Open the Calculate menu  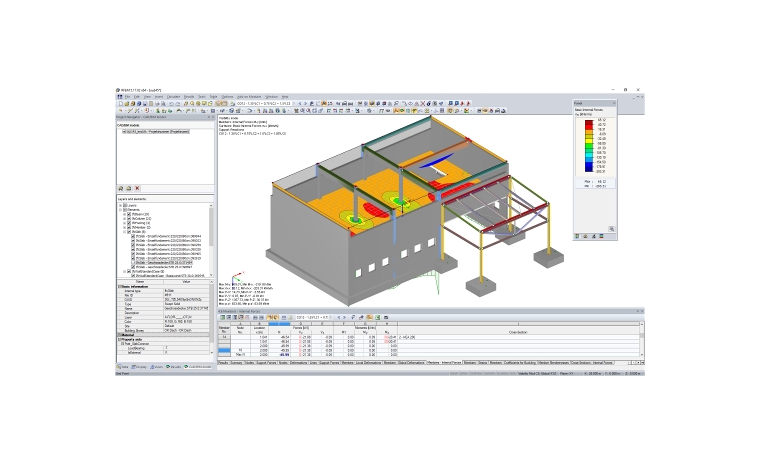(x=173, y=97)
